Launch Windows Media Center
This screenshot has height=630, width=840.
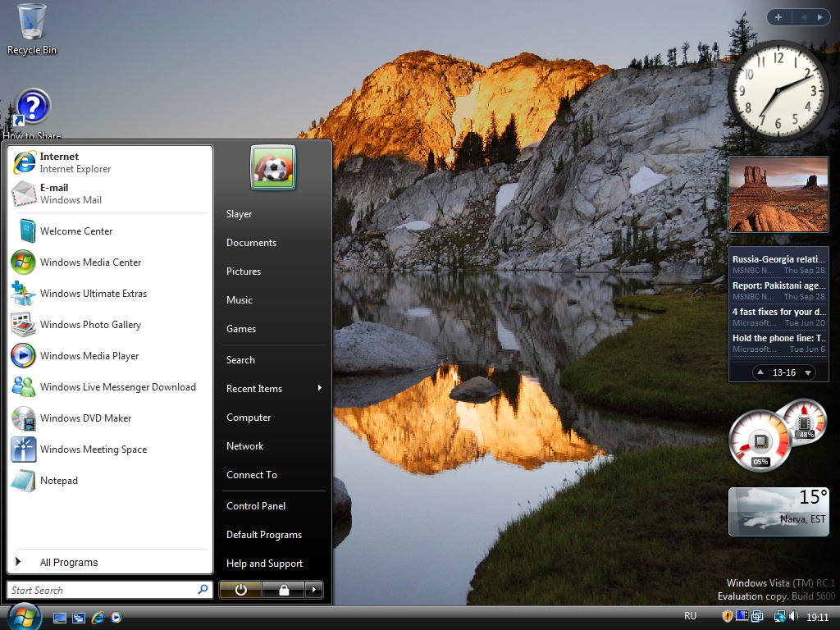110,262
